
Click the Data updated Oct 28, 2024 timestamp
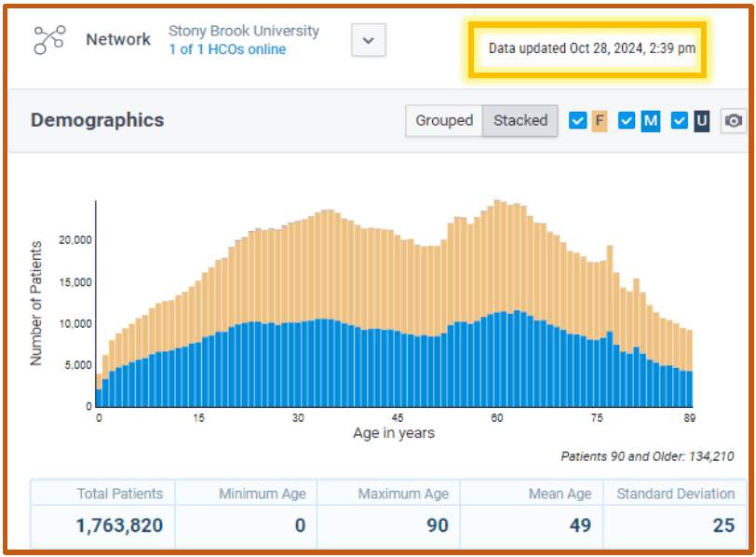pyautogui.click(x=592, y=48)
